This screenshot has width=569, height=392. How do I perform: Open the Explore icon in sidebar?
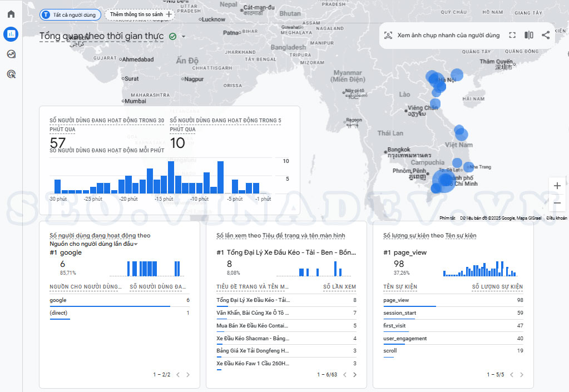point(11,54)
